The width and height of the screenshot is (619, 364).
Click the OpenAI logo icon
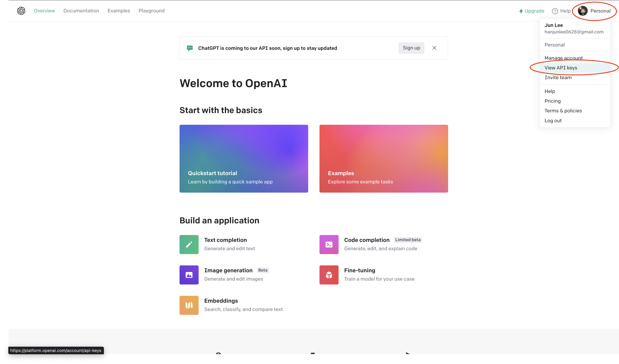tap(21, 11)
